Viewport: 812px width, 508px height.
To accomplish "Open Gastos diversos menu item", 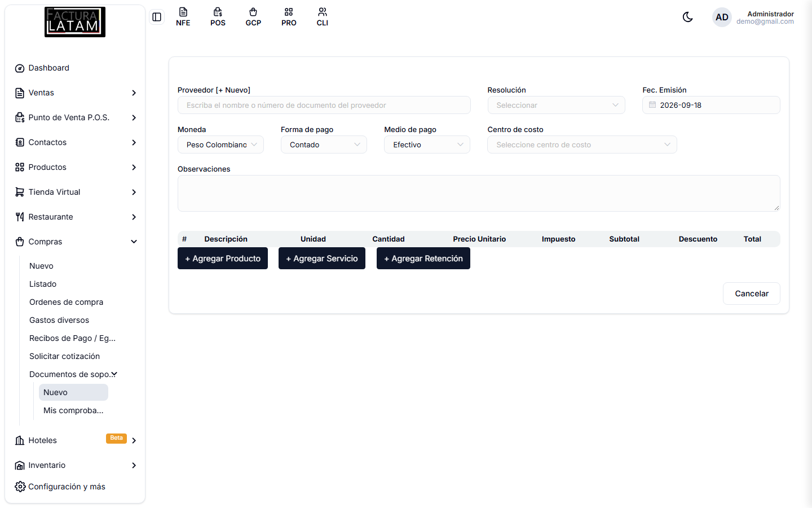I will [59, 320].
